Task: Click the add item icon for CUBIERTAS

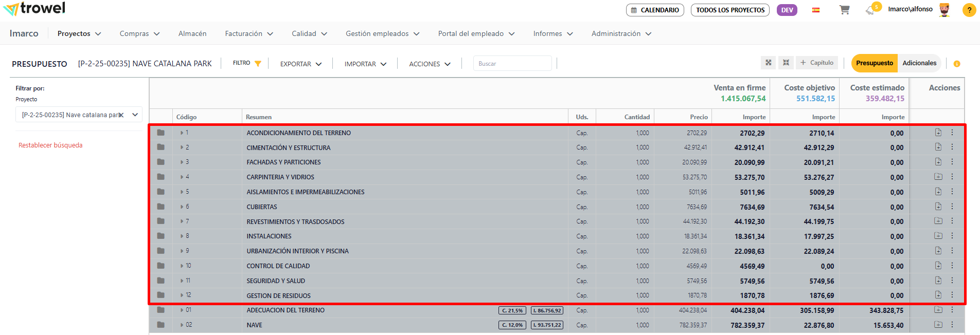Action: pyautogui.click(x=938, y=207)
